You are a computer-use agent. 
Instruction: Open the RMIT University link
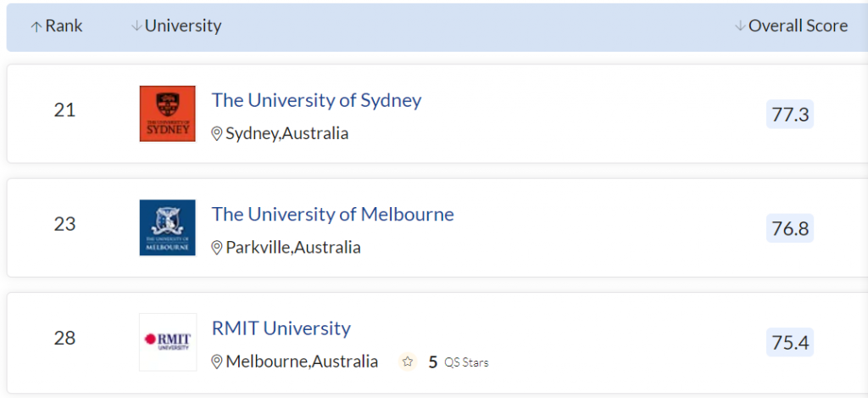pos(281,328)
